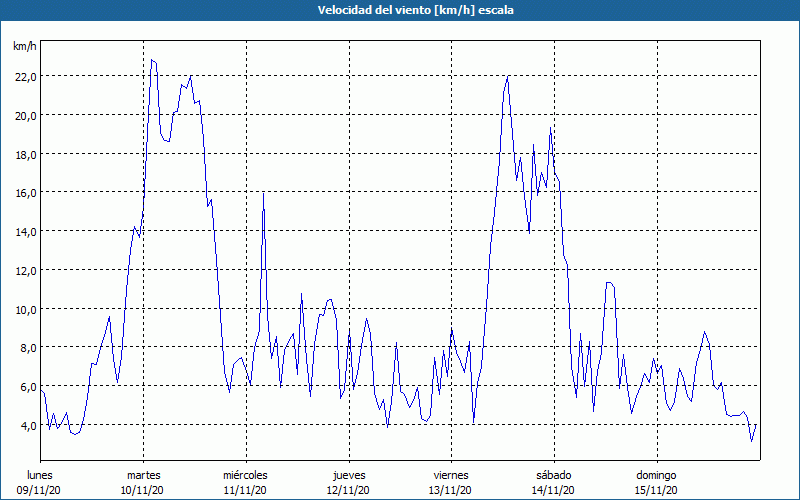Select the 10,0 y-axis value

pos(26,310)
